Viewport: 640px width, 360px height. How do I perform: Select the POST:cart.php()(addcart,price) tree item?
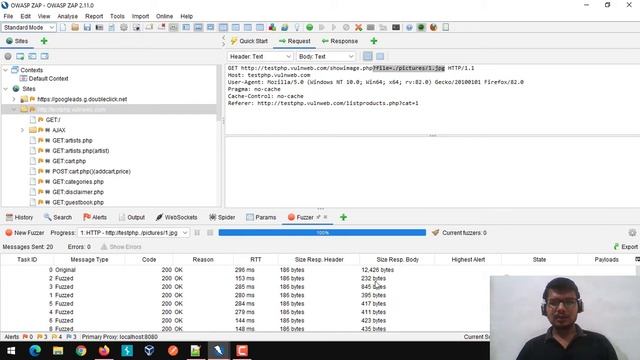(x=91, y=171)
